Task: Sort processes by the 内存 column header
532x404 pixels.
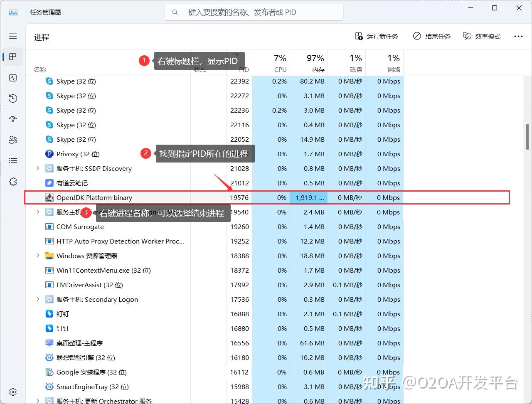Action: (x=309, y=63)
